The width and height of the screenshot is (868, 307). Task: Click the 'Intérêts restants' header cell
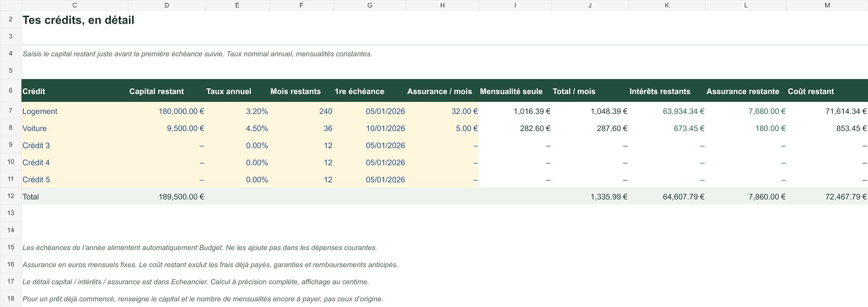pos(667,91)
